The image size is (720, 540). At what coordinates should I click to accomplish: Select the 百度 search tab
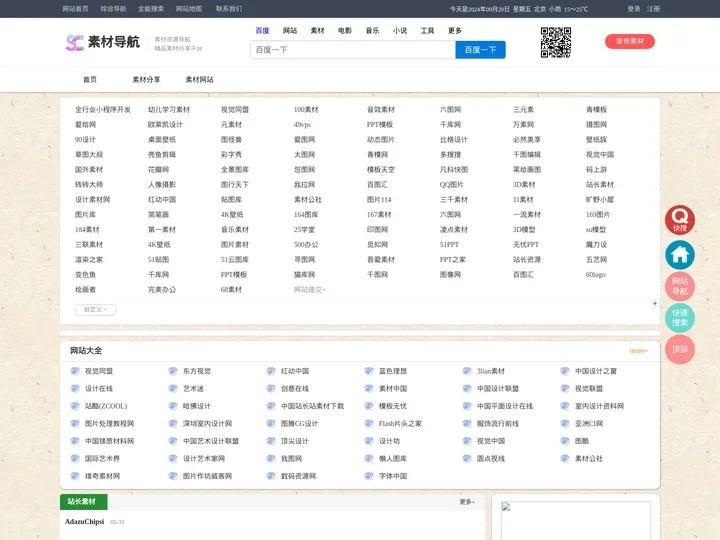click(262, 31)
